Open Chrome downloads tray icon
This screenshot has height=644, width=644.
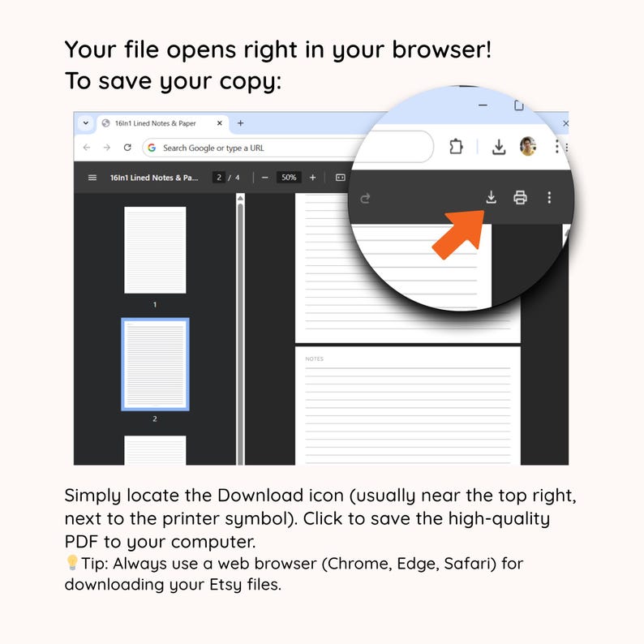[x=499, y=147]
